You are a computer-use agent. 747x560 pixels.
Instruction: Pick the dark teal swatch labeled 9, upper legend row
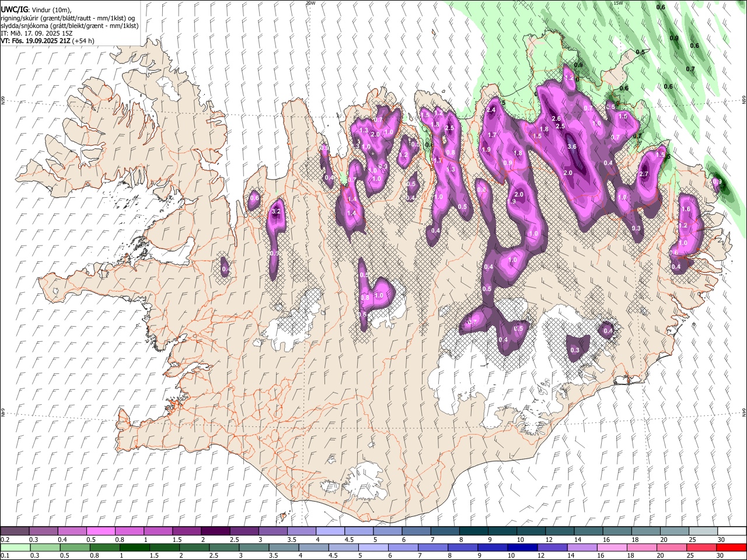pyautogui.click(x=502, y=531)
